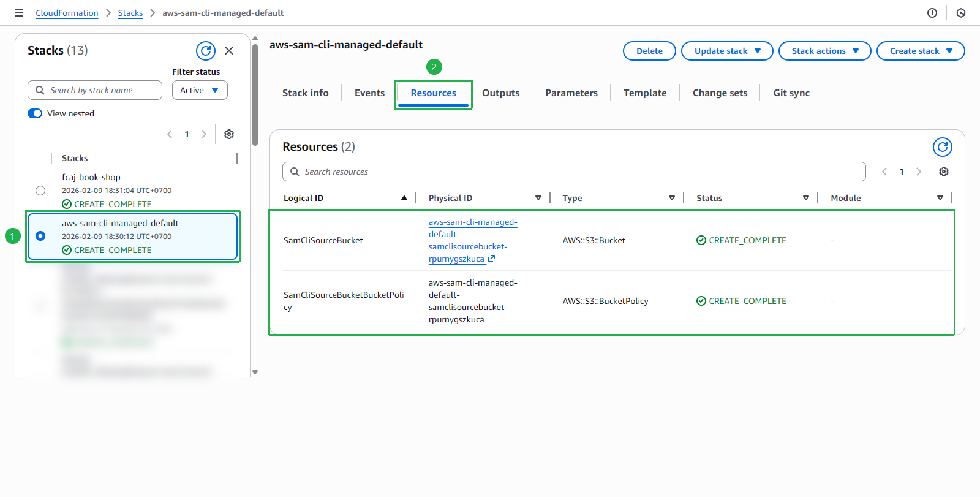Image resolution: width=980 pixels, height=497 pixels.
Task: Click page number 1 in Stacks pagination
Action: pos(187,134)
